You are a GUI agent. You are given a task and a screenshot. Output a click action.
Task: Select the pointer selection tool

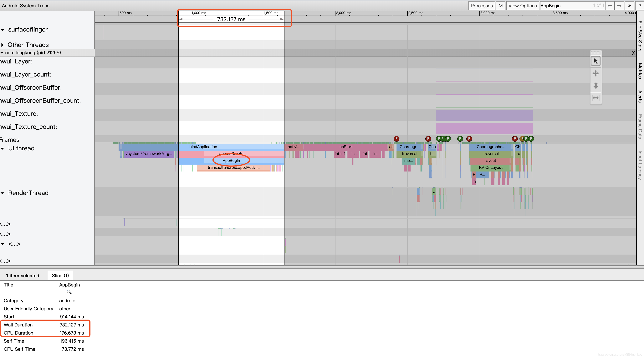coord(595,61)
